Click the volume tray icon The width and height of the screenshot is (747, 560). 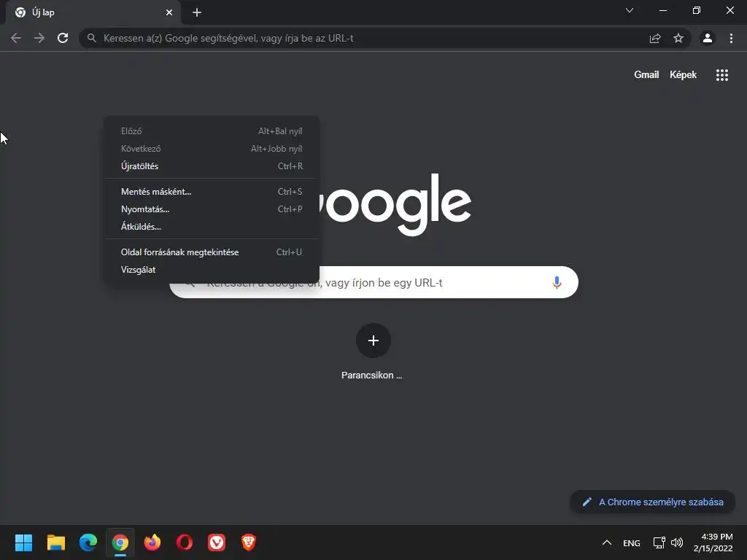(x=676, y=542)
